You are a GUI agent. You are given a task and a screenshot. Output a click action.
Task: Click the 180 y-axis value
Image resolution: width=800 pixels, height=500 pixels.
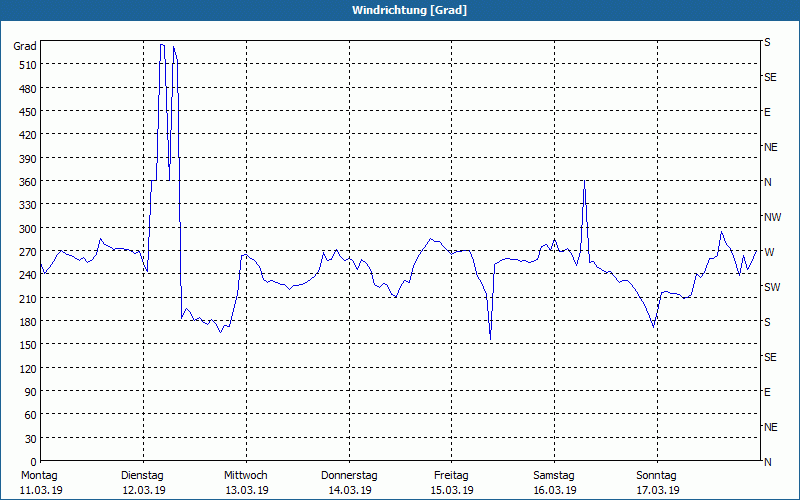(x=28, y=322)
